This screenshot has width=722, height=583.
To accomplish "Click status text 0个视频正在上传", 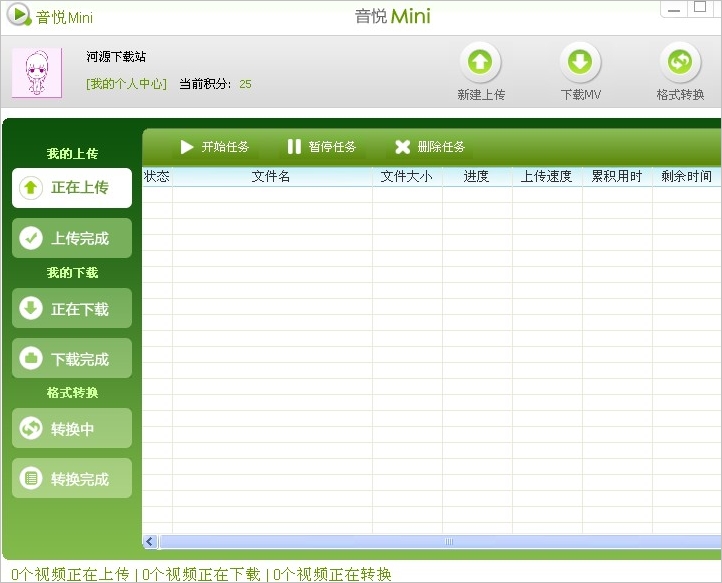I will [x=70, y=574].
